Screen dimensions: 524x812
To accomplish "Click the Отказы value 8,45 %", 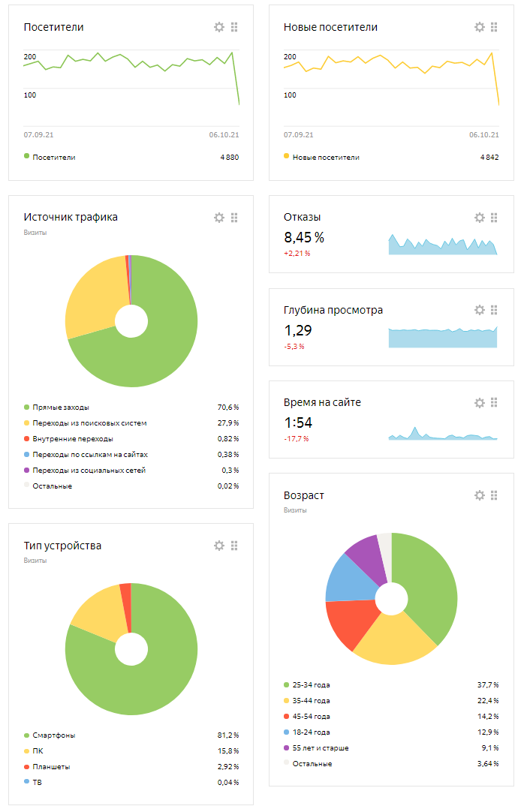I will pyautogui.click(x=304, y=238).
